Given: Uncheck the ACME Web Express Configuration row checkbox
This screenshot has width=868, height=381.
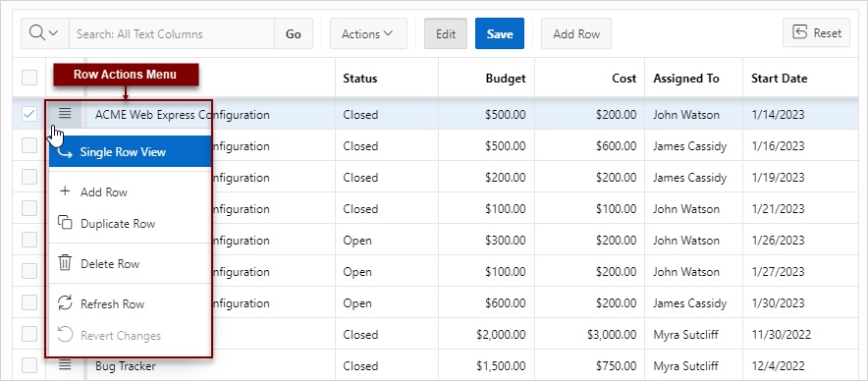Looking at the screenshot, I should (x=28, y=114).
